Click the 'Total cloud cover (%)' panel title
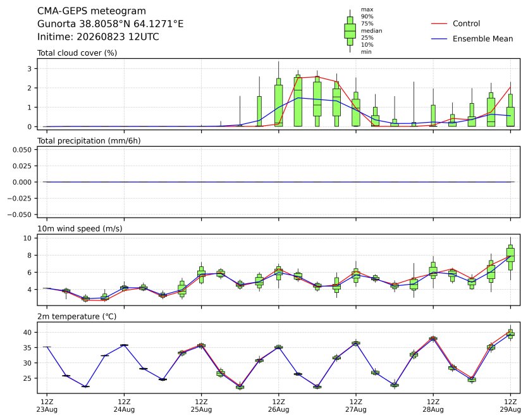 click(x=77, y=53)
